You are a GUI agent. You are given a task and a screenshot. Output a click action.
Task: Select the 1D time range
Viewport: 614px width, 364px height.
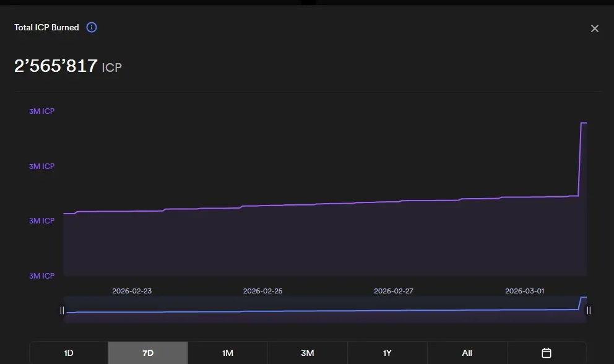(x=69, y=353)
